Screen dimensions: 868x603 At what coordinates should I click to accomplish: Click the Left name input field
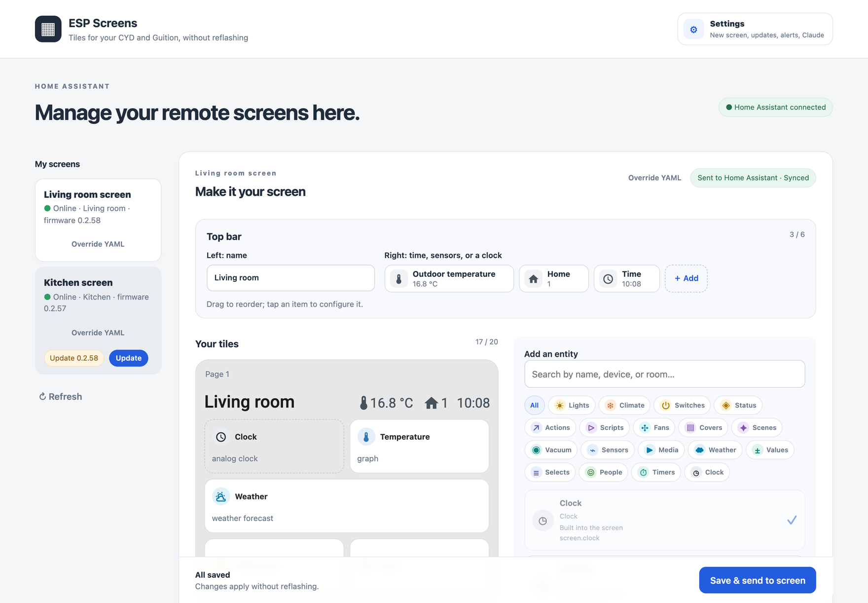[290, 278]
